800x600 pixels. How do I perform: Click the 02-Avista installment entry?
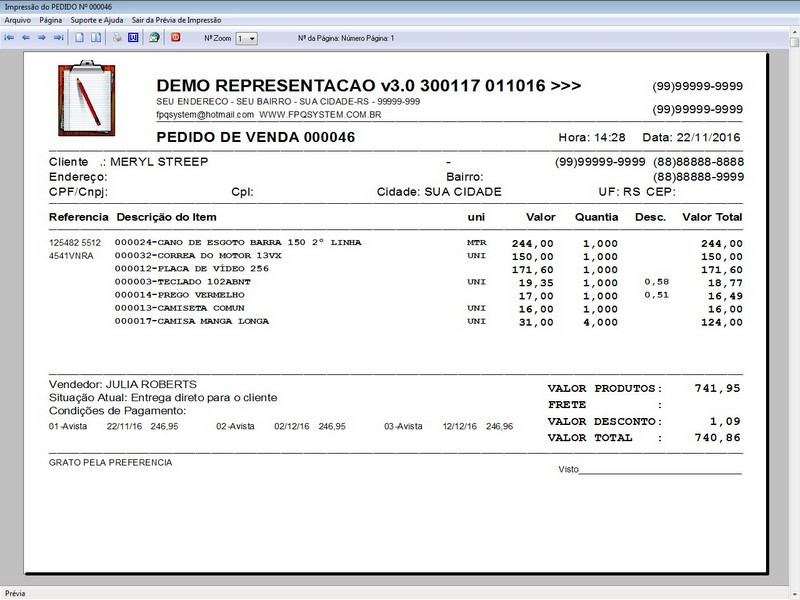coord(281,427)
